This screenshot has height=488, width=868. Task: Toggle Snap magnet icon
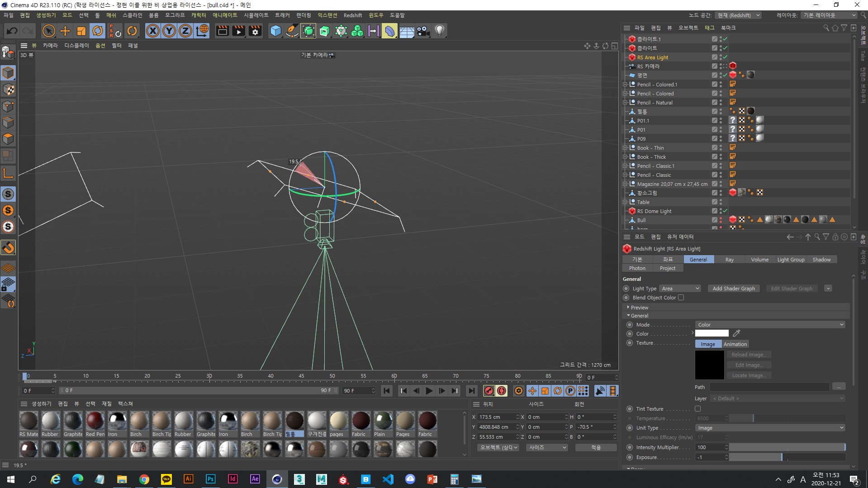tap(8, 247)
